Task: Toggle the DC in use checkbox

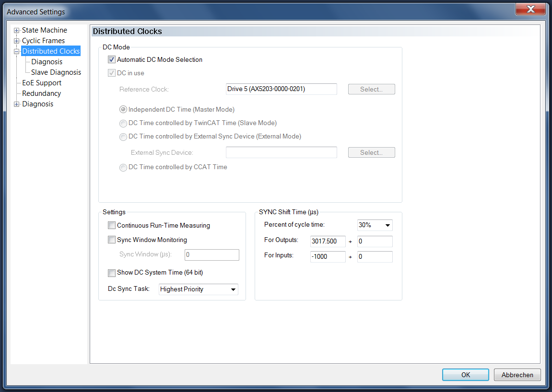Action: [112, 73]
